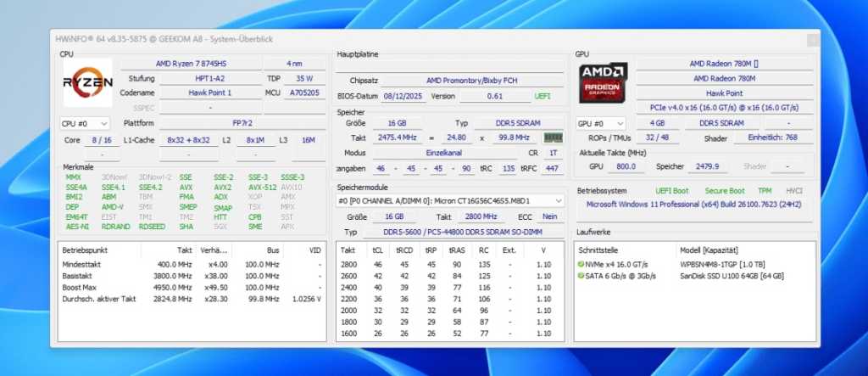Click the Takt column header in CPU table
868x376 pixels.
(186, 250)
